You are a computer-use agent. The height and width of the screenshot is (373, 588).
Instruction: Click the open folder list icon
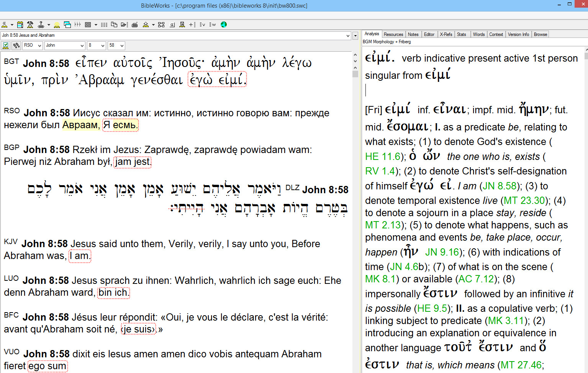pos(124,24)
